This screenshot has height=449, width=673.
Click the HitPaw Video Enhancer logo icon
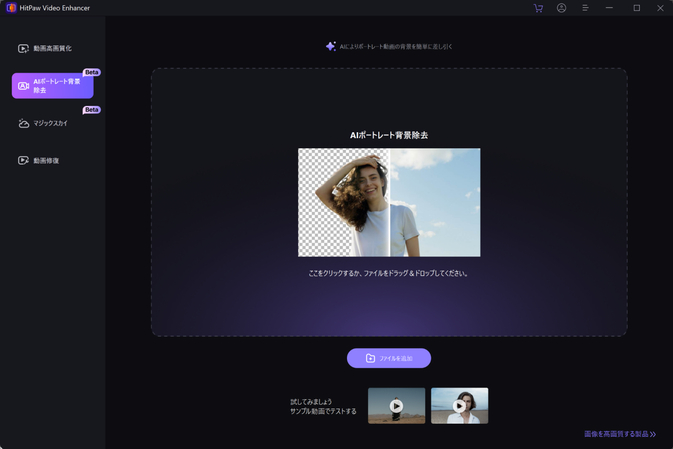coord(10,8)
